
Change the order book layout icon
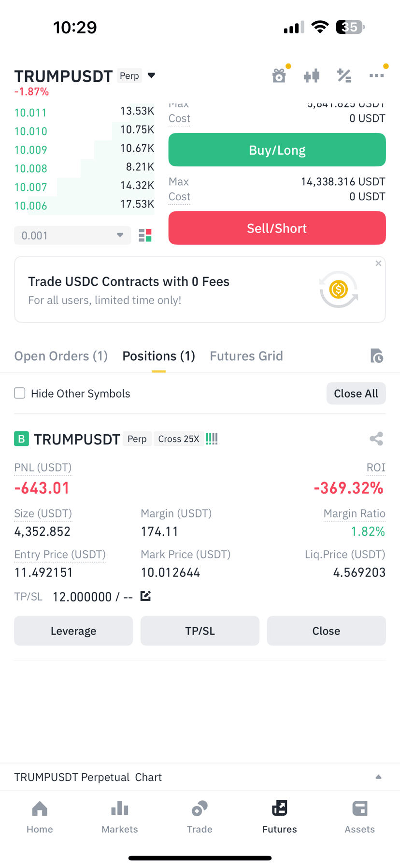click(x=145, y=235)
